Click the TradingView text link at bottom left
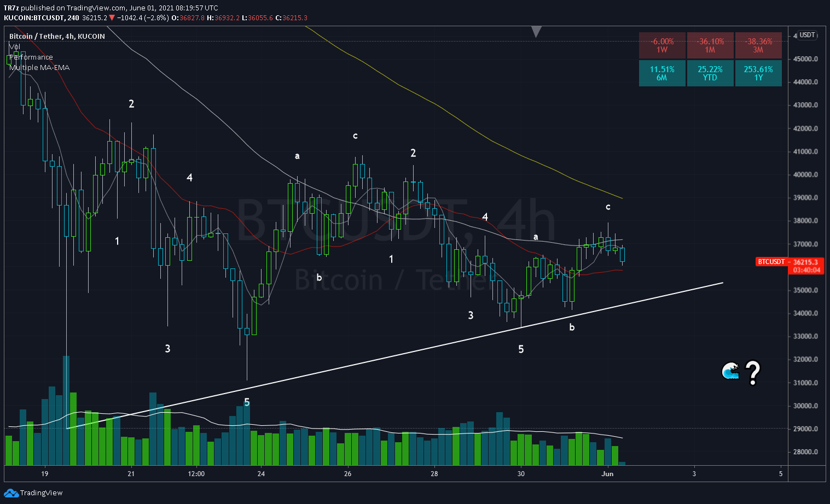Image resolution: width=830 pixels, height=504 pixels. tap(42, 493)
